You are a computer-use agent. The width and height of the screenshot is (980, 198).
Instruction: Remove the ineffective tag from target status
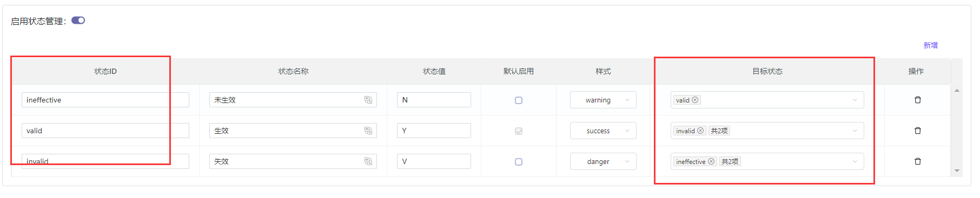[711, 161]
